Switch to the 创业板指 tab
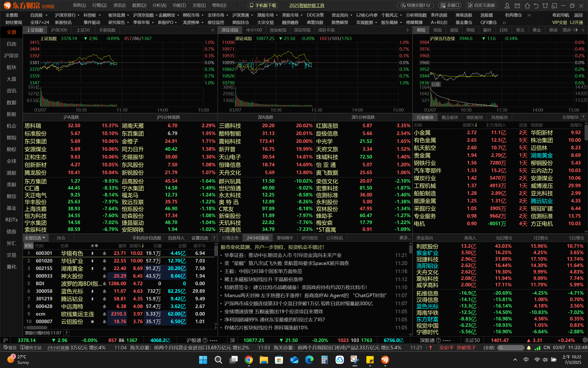 (x=278, y=30)
